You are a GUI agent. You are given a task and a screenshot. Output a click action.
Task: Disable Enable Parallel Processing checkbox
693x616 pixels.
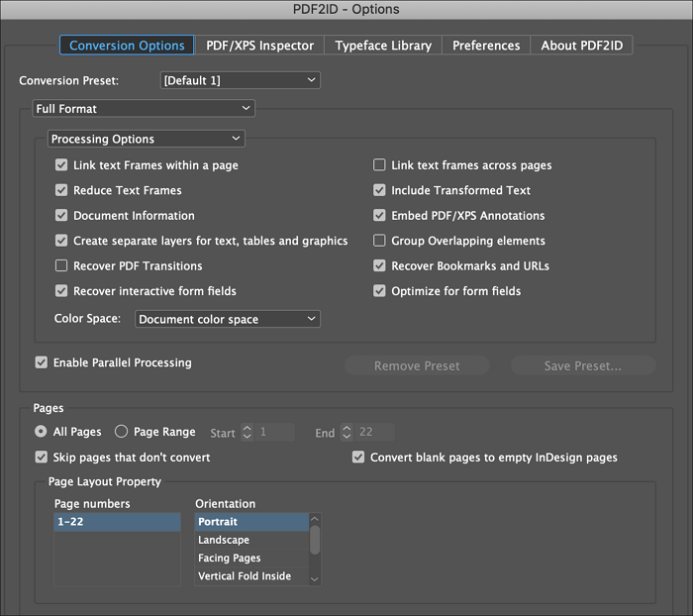point(41,362)
